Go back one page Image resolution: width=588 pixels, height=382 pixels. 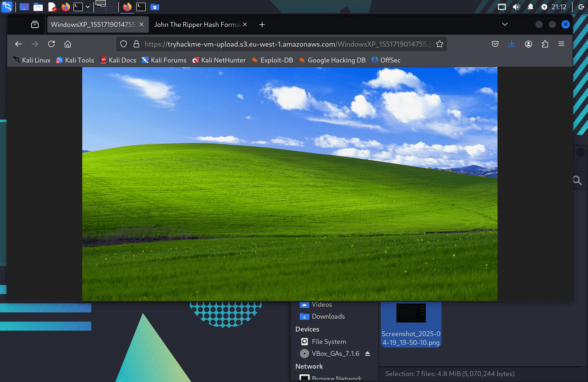coord(19,44)
